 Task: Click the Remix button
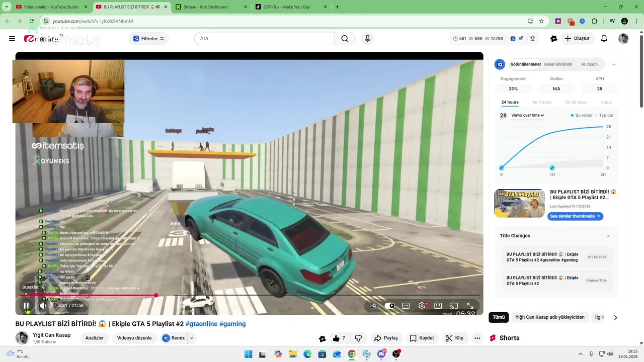[174, 338]
